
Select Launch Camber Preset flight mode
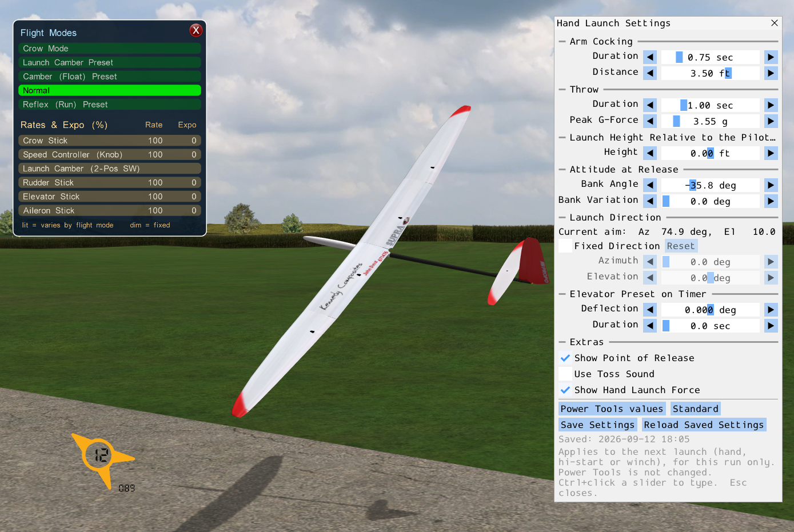110,62
